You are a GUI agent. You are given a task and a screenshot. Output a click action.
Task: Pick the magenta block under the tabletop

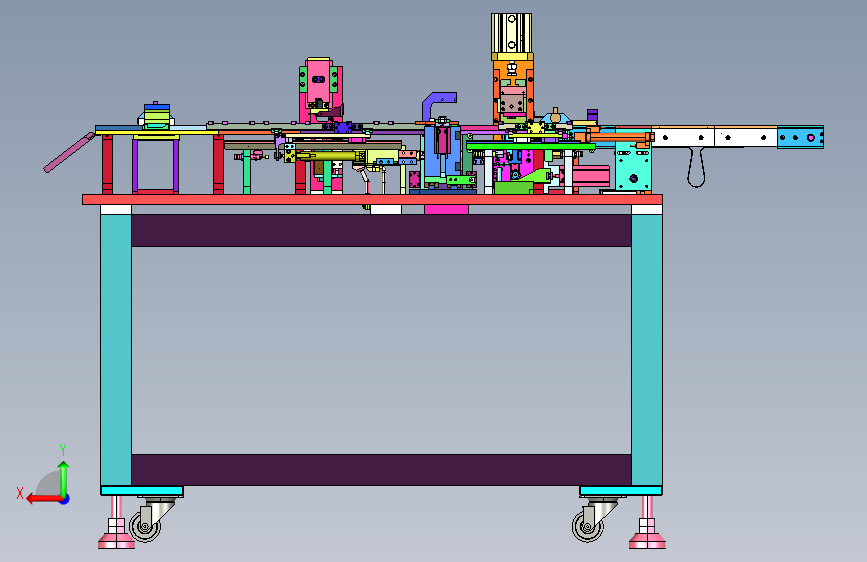(446, 209)
